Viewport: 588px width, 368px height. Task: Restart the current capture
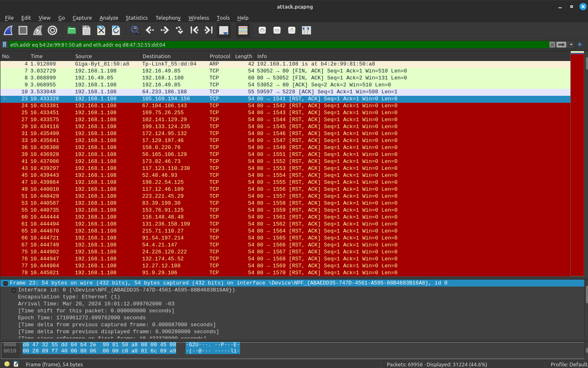(x=38, y=30)
